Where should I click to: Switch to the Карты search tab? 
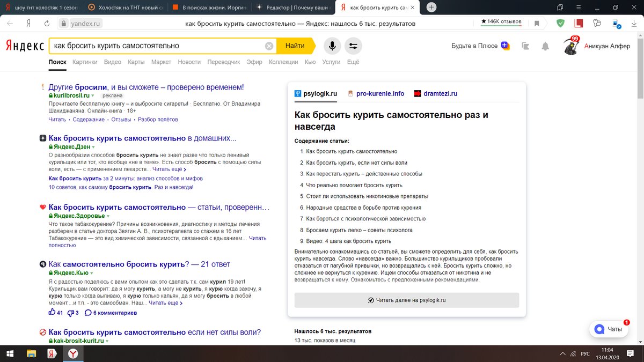[136, 62]
